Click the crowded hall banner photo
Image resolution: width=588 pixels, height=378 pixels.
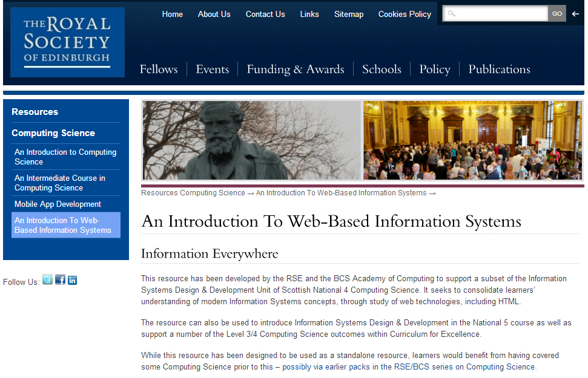tap(472, 140)
